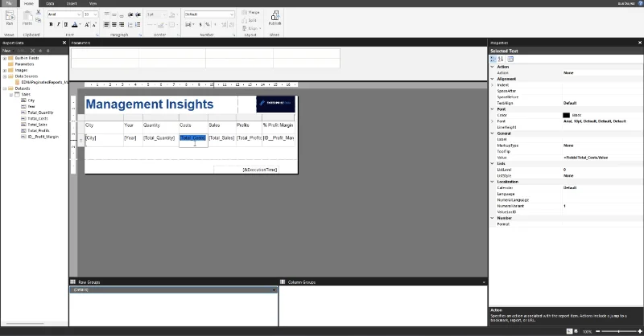Increase font size with grow icon
This screenshot has height=336, width=644.
point(87,25)
